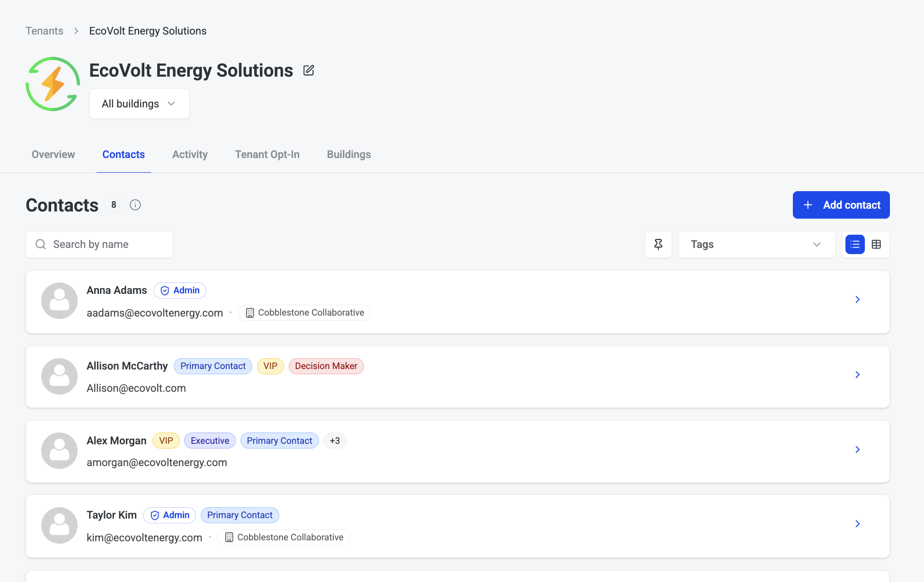Go to the Overview tab
The width and height of the screenshot is (924, 582).
(x=53, y=155)
